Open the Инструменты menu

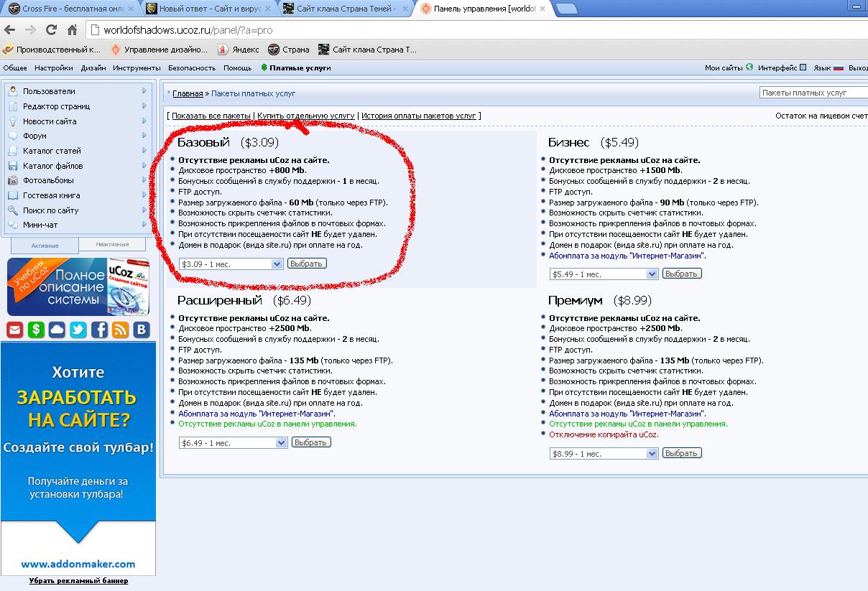click(137, 68)
